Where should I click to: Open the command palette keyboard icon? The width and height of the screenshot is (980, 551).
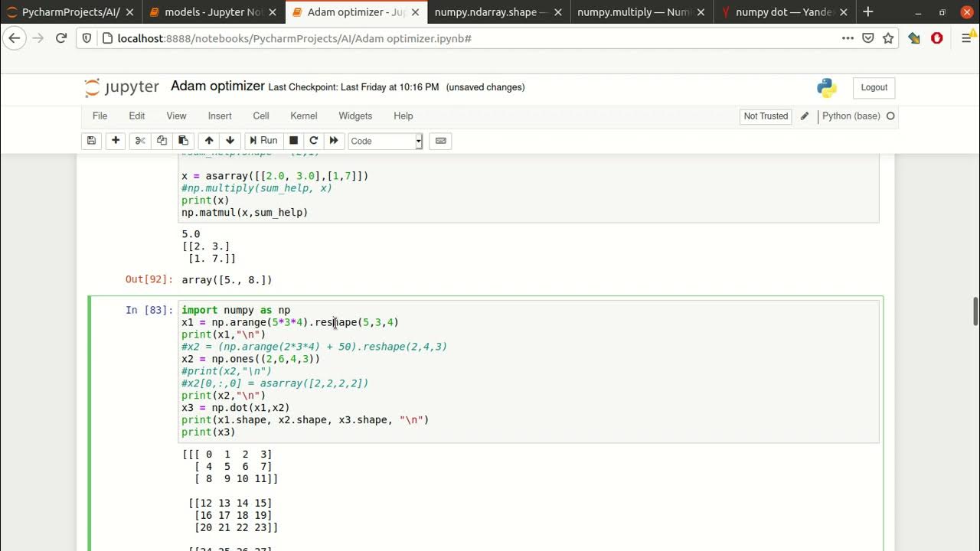click(x=440, y=141)
